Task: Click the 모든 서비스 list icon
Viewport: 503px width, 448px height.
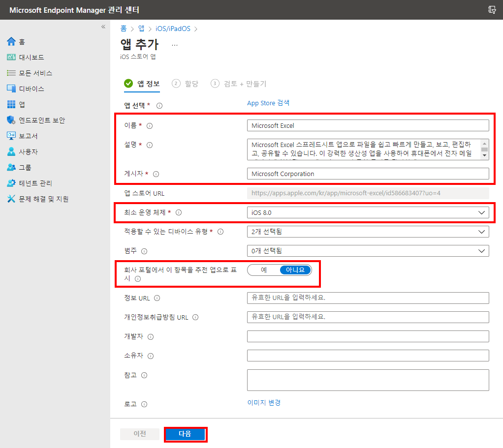Action: [11, 73]
